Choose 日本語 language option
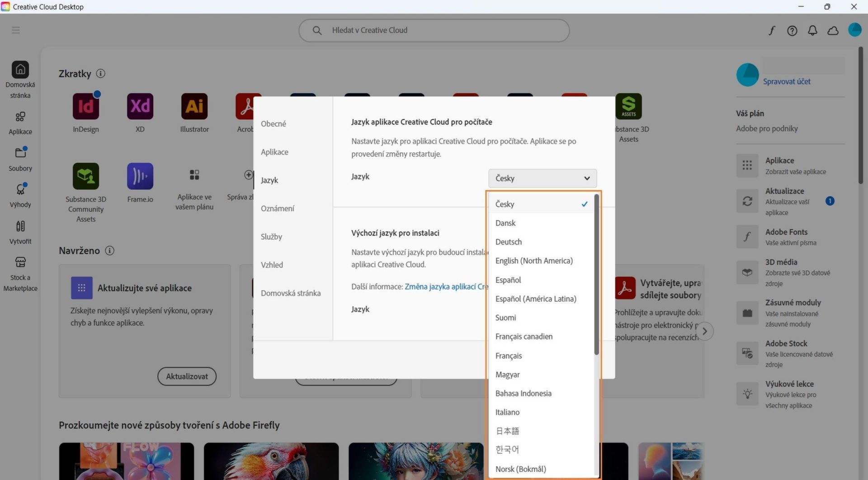Viewport: 868px width, 480px height. click(x=541, y=431)
